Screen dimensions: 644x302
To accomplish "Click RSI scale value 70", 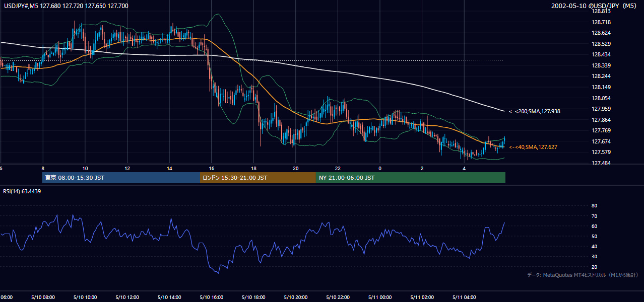I will (594, 216).
